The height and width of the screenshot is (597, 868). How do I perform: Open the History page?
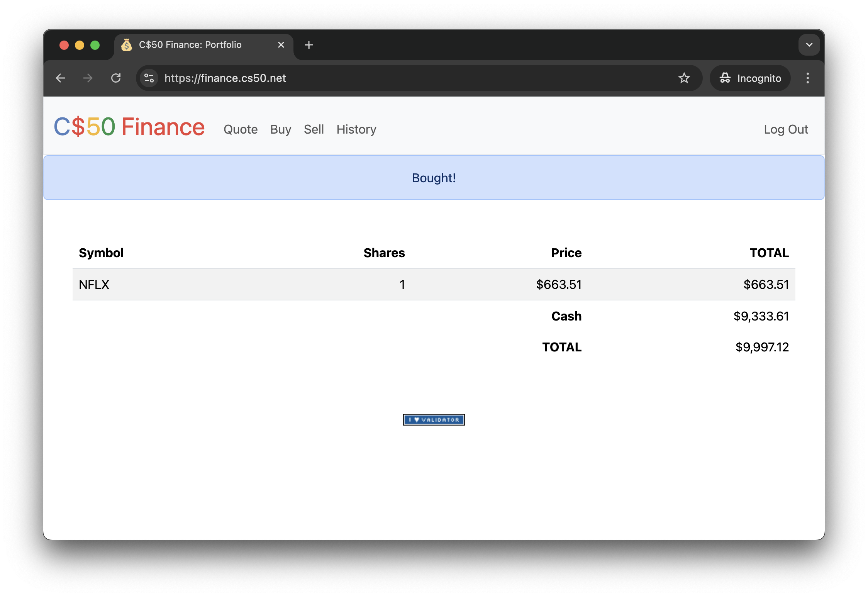(x=356, y=129)
